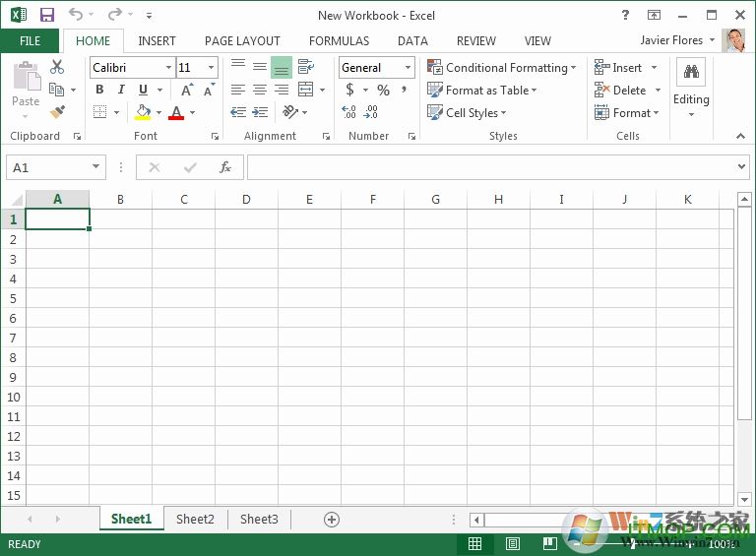Add a new sheet with plus icon
This screenshot has width=756, height=556.
pos(332,519)
